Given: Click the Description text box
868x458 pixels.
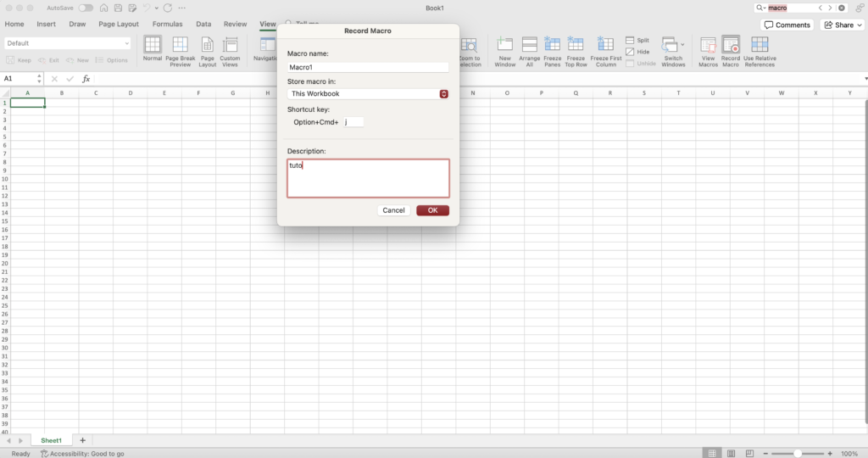Looking at the screenshot, I should (x=368, y=178).
